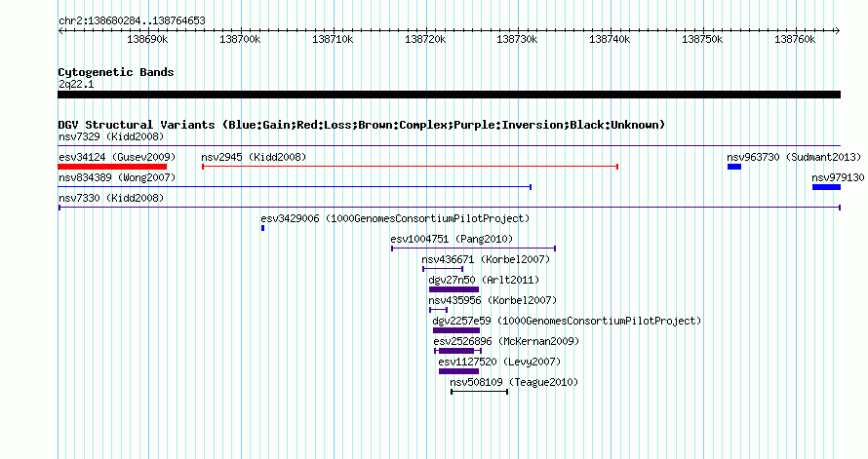The image size is (868, 459).
Task: Select the purple esv1004751 span line
Action: (x=473, y=249)
